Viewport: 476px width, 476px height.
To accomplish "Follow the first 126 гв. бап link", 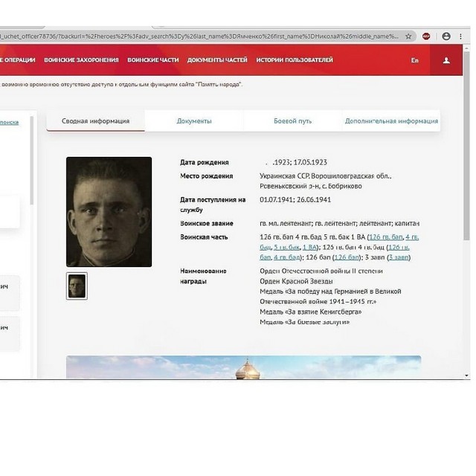I will pos(386,237).
